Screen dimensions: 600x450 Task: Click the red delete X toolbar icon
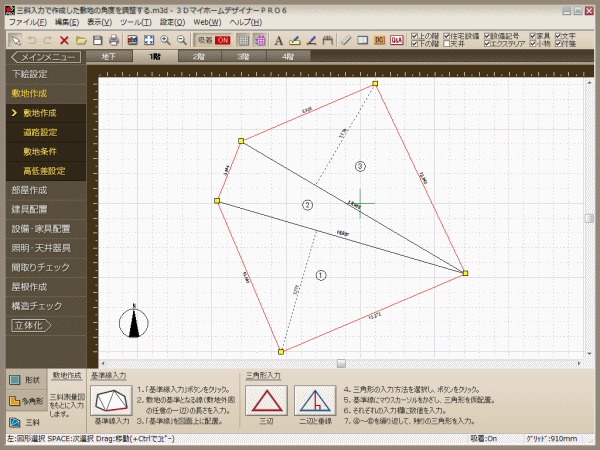pyautogui.click(x=64, y=40)
